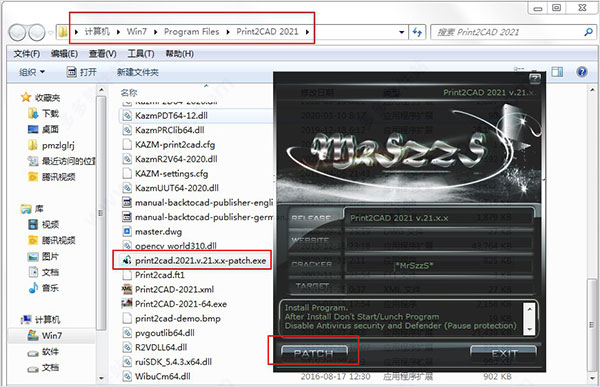Click pvgoutlib64.dll file icon
The width and height of the screenshot is (600, 387).
click(127, 333)
